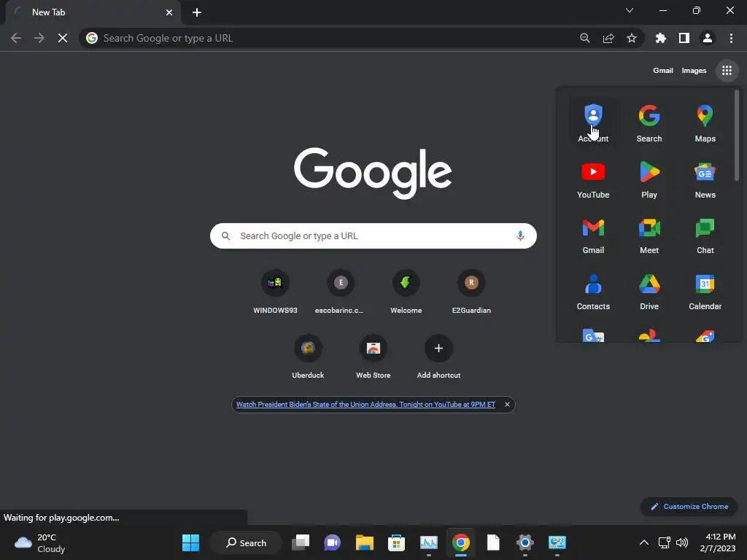Click the zoom magnifier icon in address bar
Viewport: 747px width, 560px height.
[584, 38]
